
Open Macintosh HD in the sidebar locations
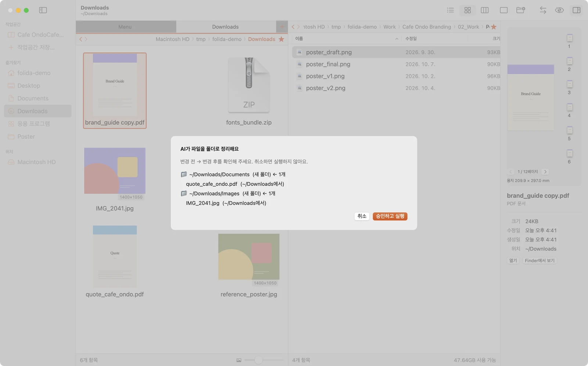[37, 162]
